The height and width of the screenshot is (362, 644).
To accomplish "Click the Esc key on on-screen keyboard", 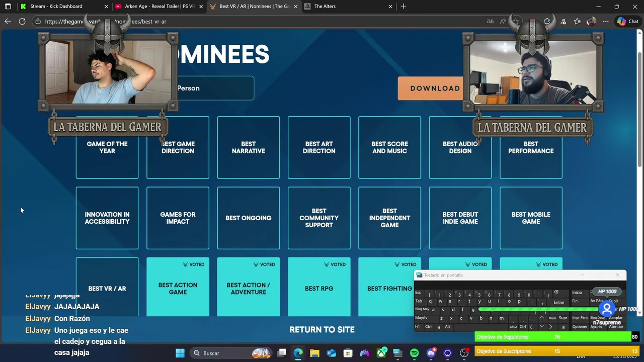I will 419,293.
